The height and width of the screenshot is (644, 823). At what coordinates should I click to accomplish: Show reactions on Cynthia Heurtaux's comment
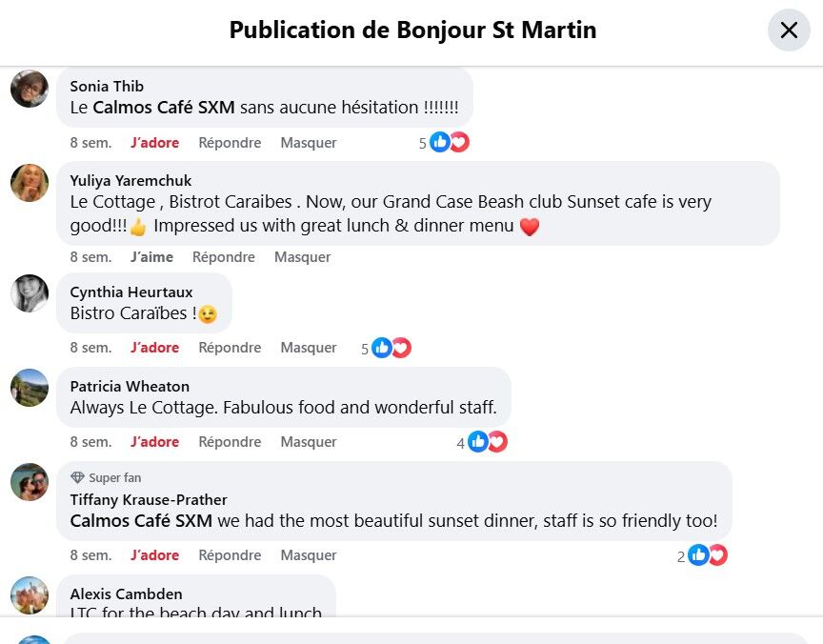[391, 349]
